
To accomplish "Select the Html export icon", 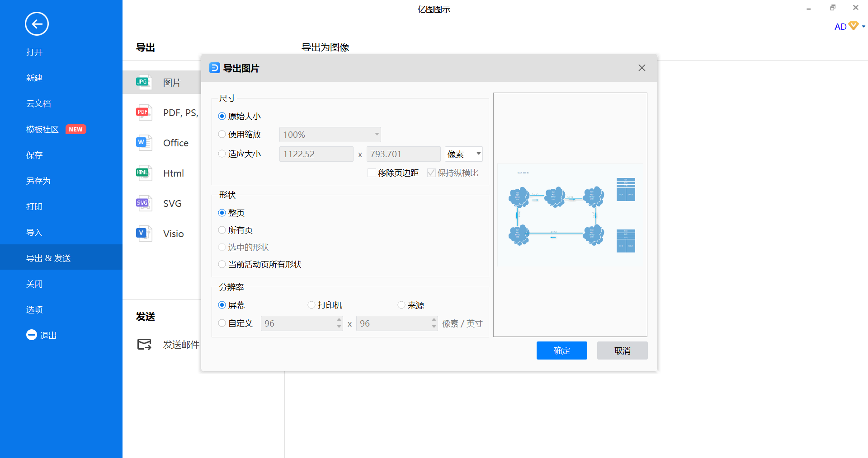I will (144, 173).
